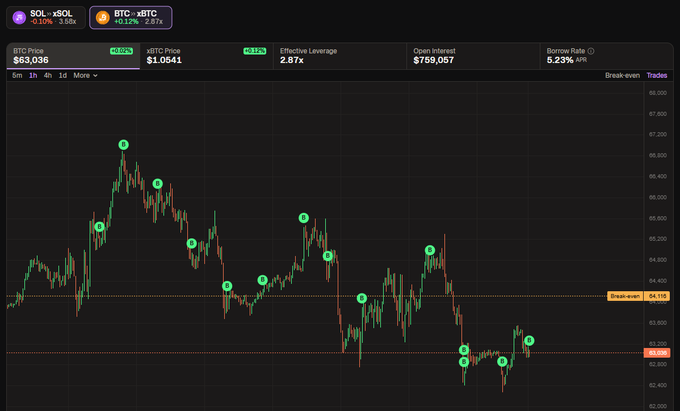Click the buy marker at the chart peak
This screenshot has width=680, height=411.
(x=124, y=144)
